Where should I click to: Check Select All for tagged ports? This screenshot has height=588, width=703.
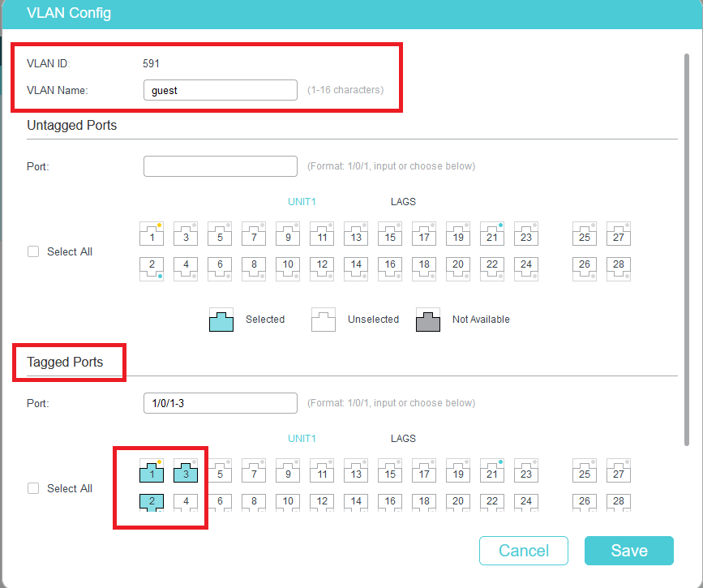33,488
